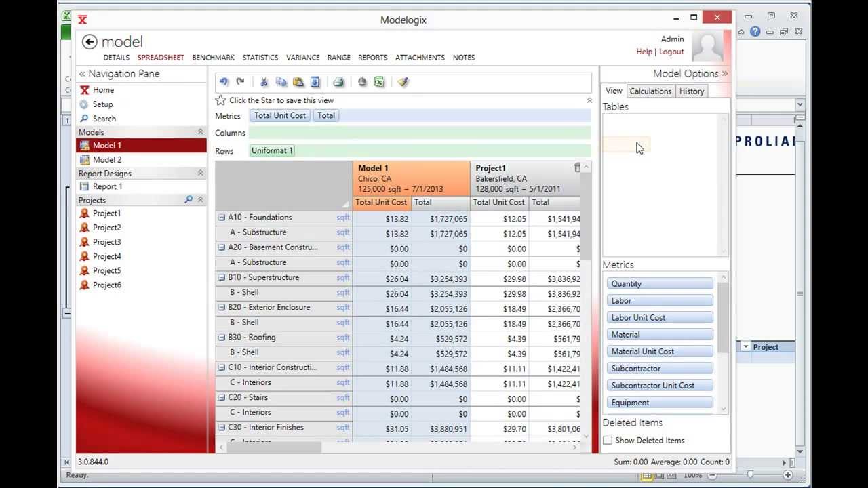Screen dimensions: 868x488
Task: Click the Logout link
Action: pos(671,52)
